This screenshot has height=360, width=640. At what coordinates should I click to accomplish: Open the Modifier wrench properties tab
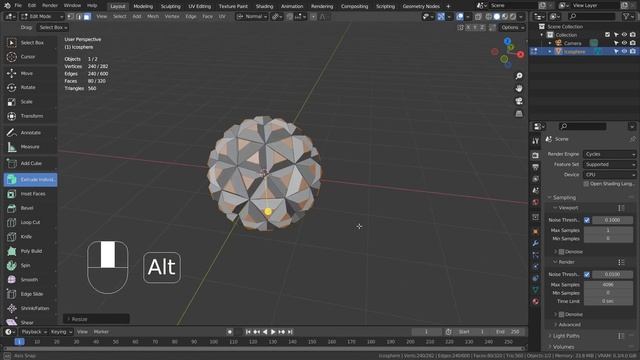coord(536,243)
